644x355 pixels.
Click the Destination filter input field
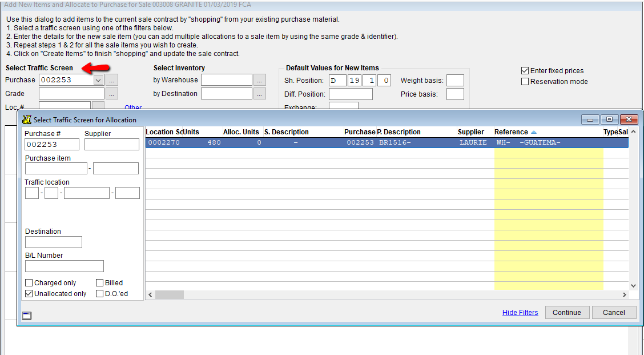54,242
